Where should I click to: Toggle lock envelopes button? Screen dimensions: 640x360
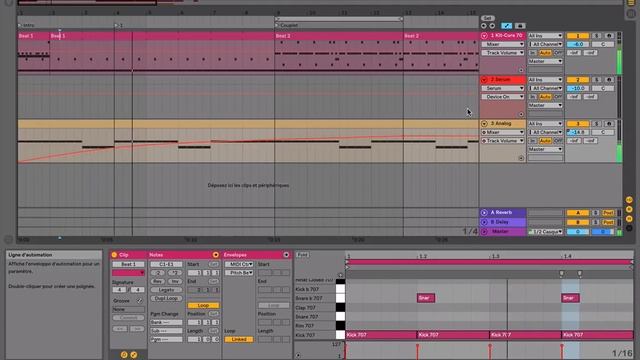click(520, 26)
